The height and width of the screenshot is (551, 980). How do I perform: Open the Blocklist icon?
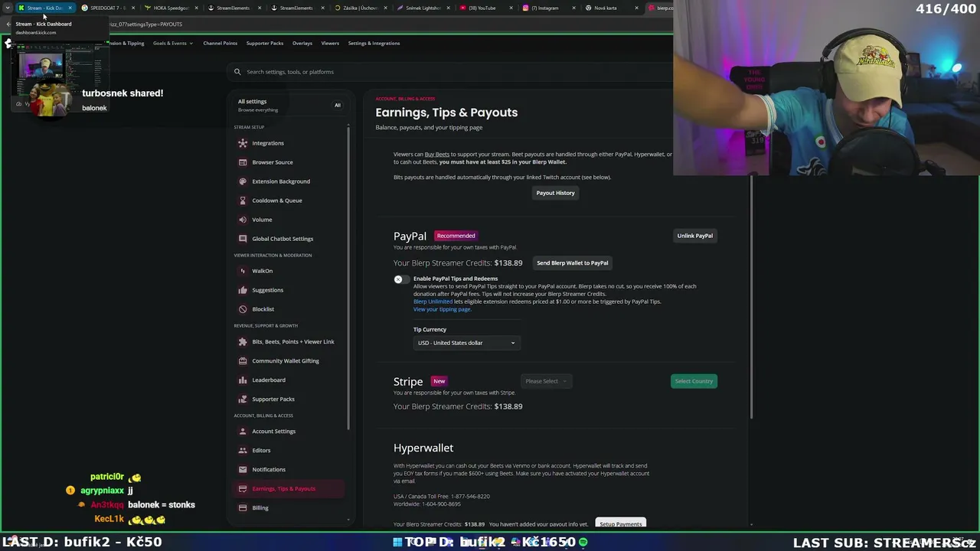pos(243,309)
